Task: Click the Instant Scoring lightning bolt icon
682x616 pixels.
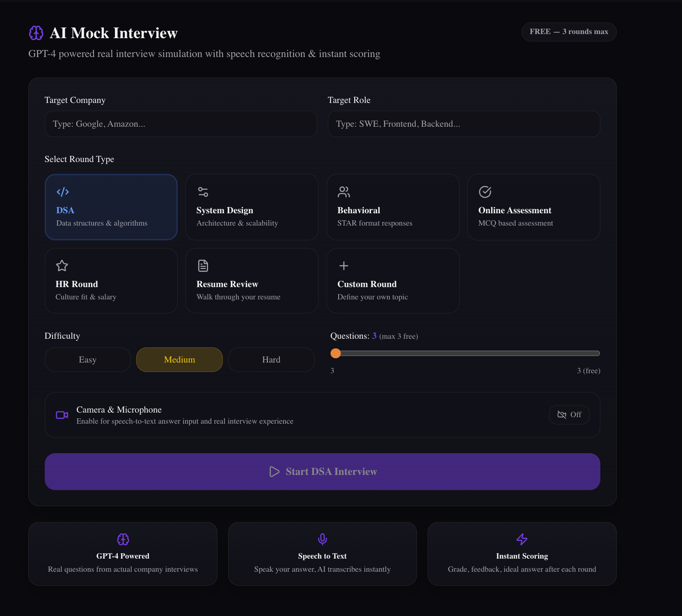Action: coord(522,539)
